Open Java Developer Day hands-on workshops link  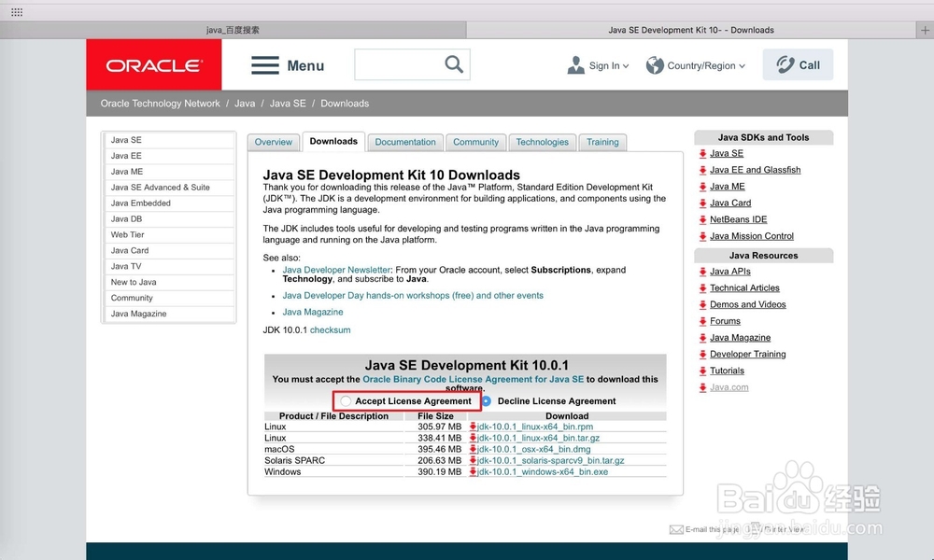413,296
